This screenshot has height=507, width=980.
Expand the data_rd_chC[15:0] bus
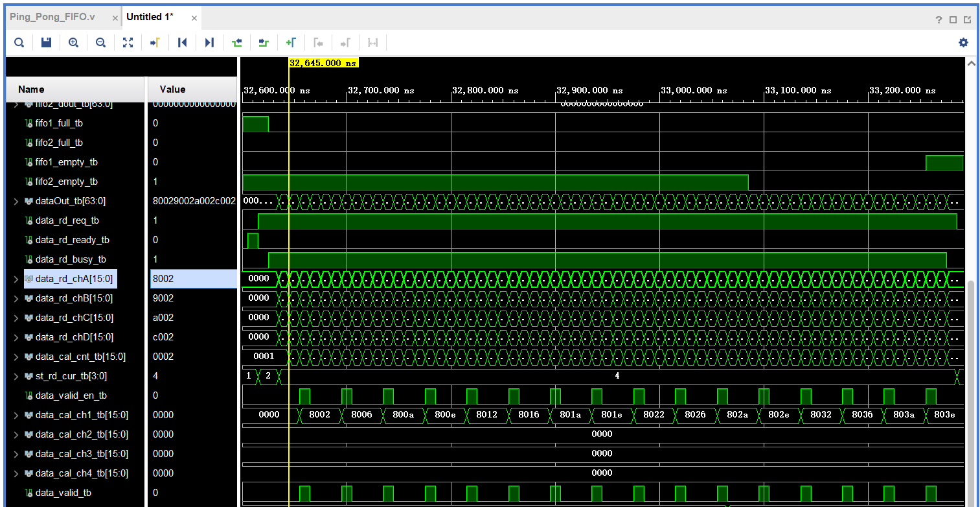16,318
